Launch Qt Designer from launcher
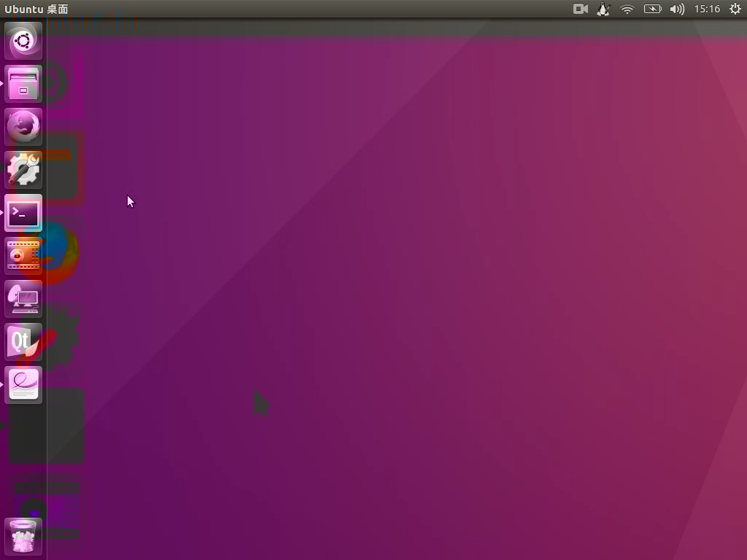The width and height of the screenshot is (747, 560). [x=23, y=342]
